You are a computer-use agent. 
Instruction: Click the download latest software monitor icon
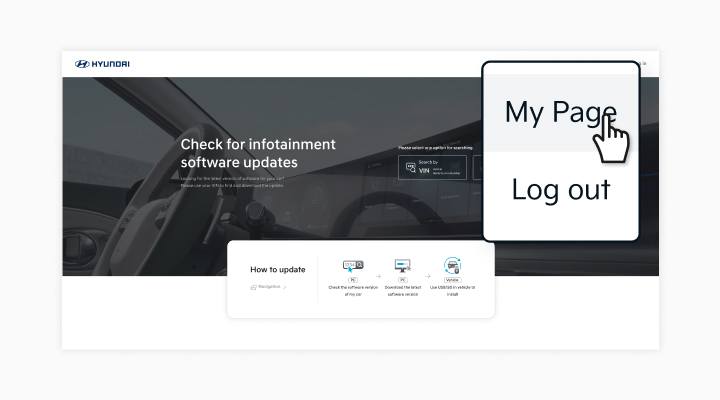coord(402,266)
